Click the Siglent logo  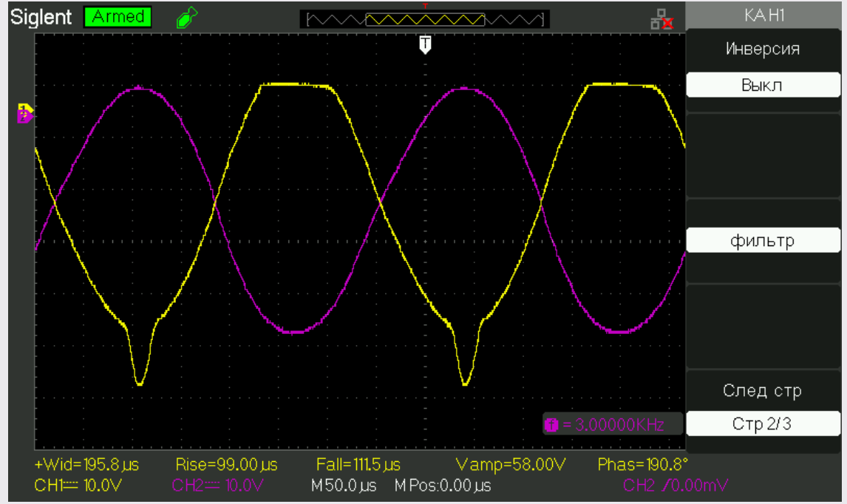43,18
